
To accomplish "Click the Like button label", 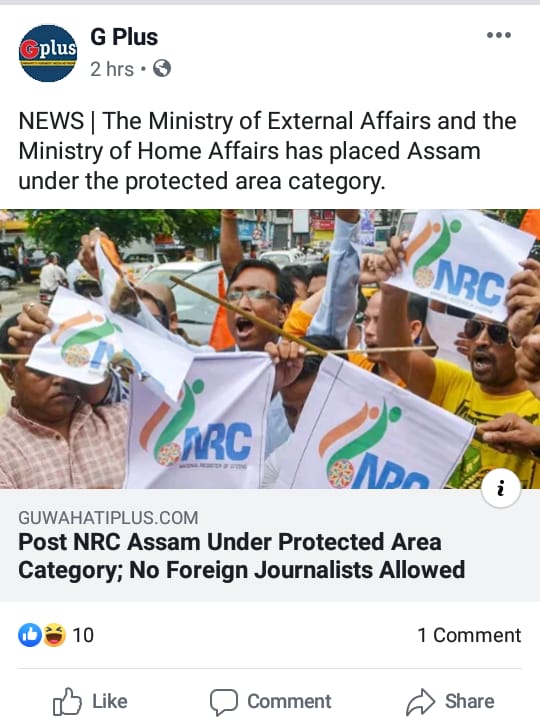I will (x=110, y=701).
